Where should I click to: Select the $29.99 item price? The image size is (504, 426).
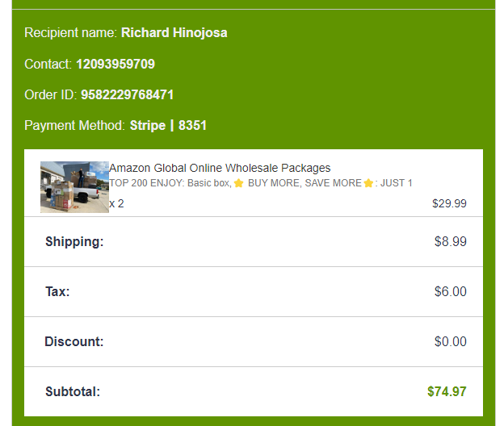click(449, 203)
